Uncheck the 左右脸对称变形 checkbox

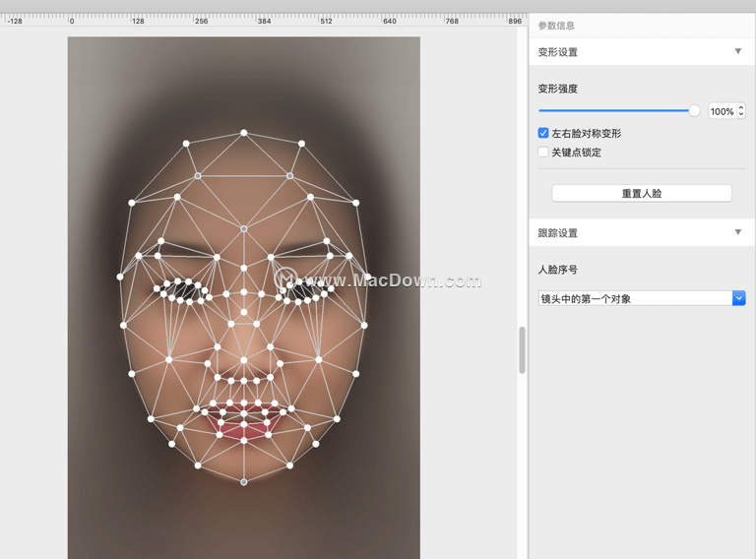[x=543, y=133]
